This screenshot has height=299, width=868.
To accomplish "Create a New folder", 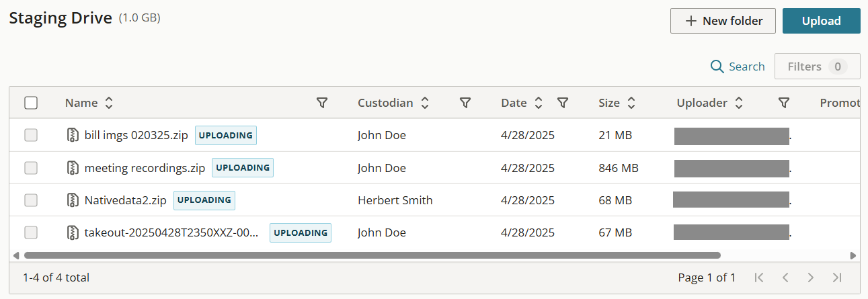I will click(723, 21).
